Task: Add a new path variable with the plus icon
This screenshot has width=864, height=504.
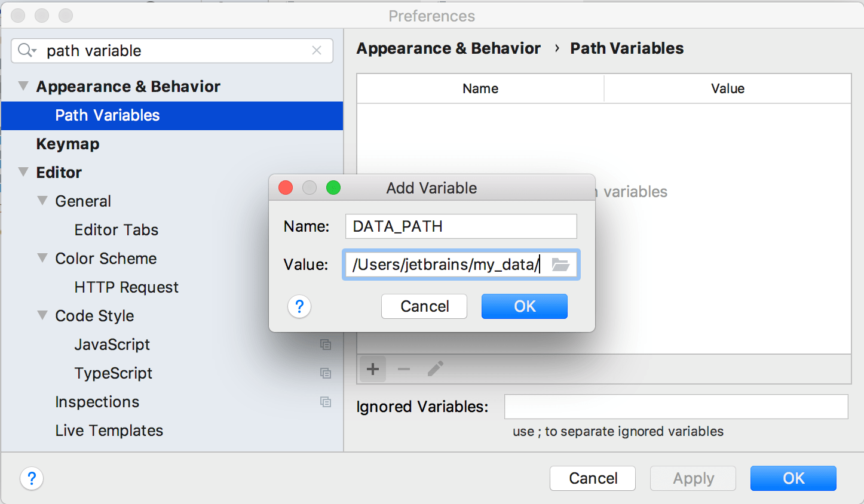Action: coord(372,369)
